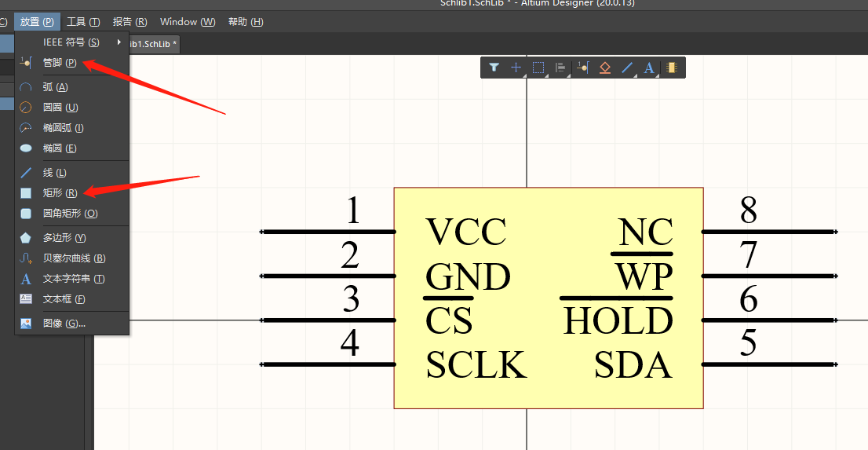Click the filter icon in floating toolbar
This screenshot has height=450, width=868.
click(494, 68)
